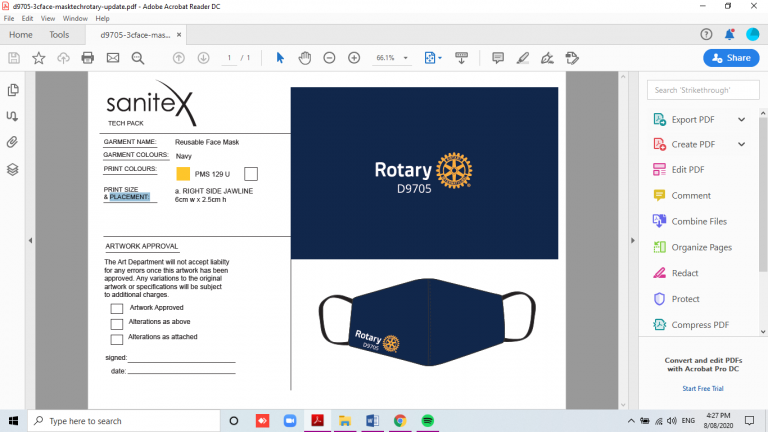Click the page number field
The height and width of the screenshot is (432, 768).
click(229, 58)
